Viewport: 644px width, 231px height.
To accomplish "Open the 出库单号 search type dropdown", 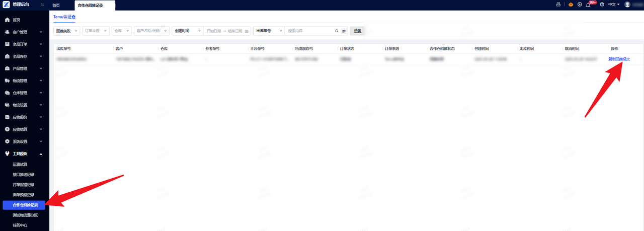I will click(x=269, y=31).
